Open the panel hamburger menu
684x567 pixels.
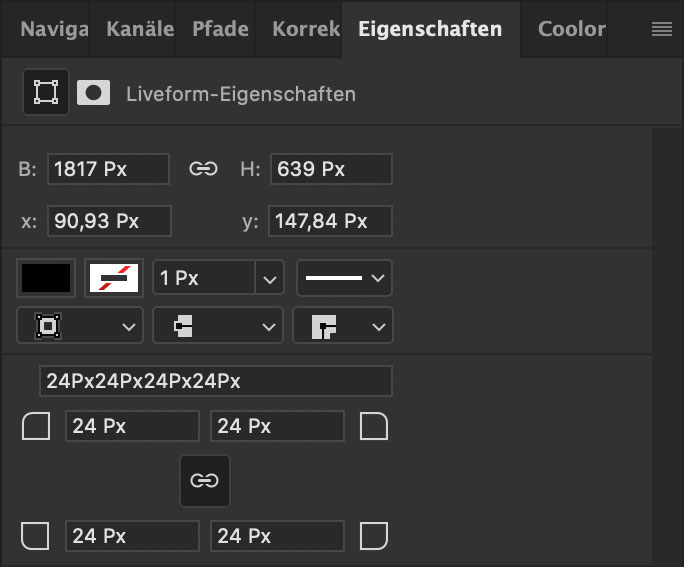click(661, 29)
